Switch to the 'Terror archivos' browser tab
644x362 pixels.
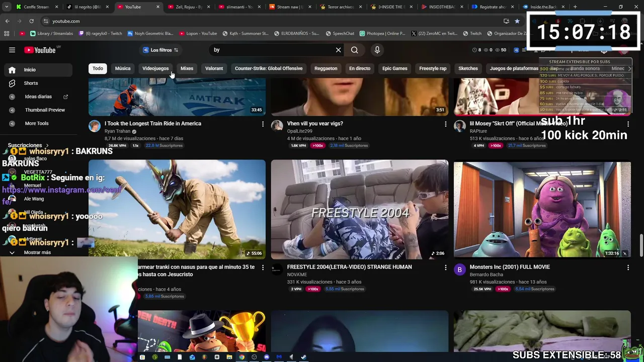341,7
